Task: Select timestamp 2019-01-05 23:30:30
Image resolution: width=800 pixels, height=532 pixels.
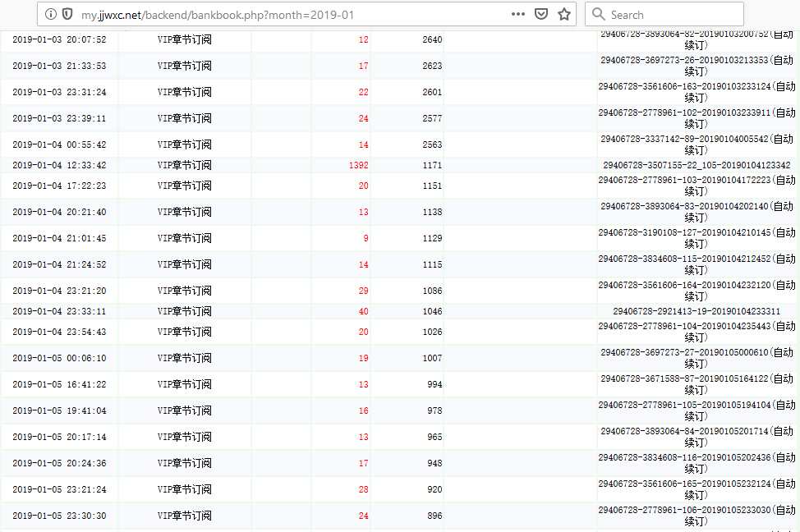Action: coord(59,516)
